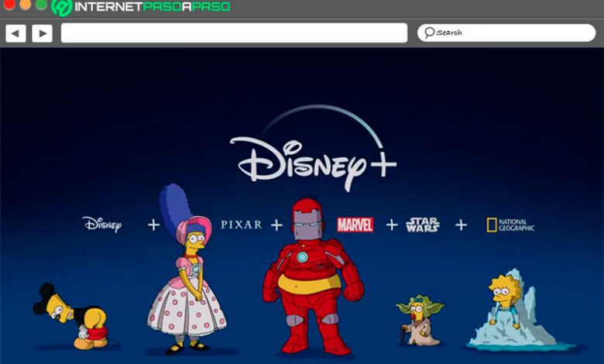Click Maggie dressed as Yoda
Viewport: 604px width, 364px height.
click(420, 321)
